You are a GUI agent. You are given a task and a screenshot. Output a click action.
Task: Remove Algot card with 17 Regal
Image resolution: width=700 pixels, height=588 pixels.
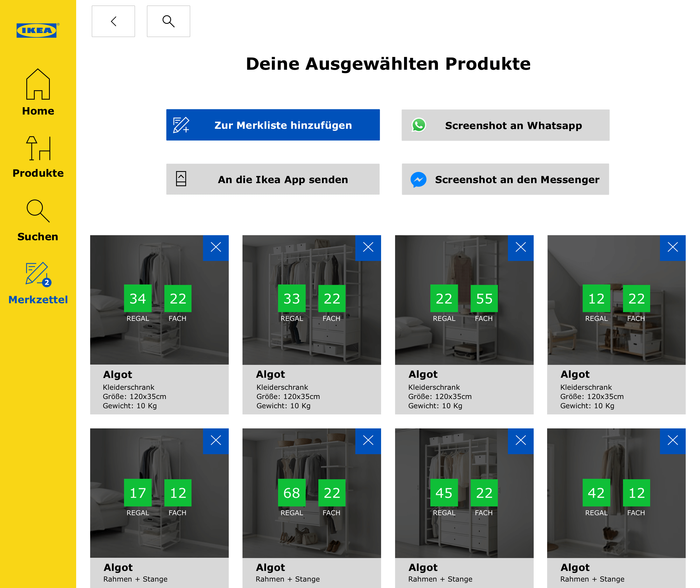coord(216,441)
